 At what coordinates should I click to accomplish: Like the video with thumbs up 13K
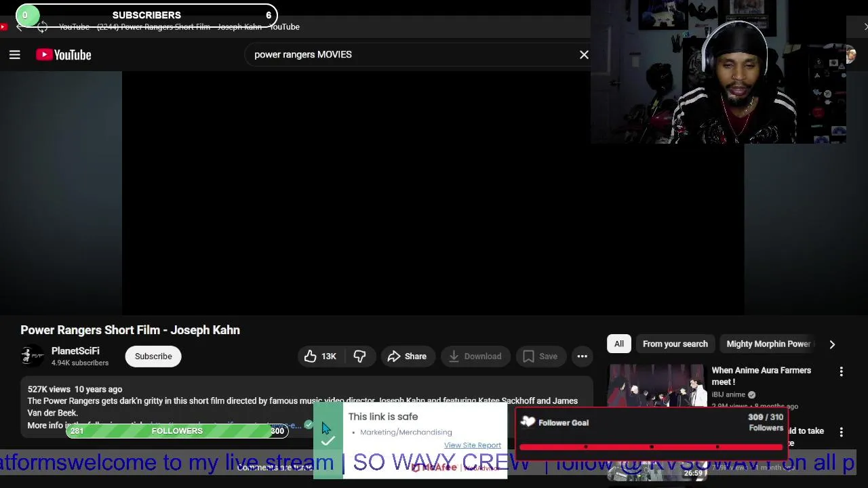tap(320, 356)
